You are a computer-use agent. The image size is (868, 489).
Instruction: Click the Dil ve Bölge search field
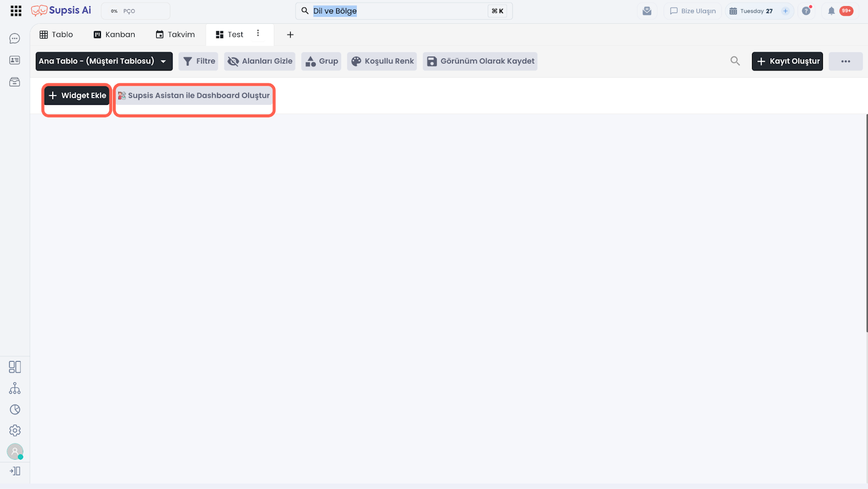coord(399,11)
